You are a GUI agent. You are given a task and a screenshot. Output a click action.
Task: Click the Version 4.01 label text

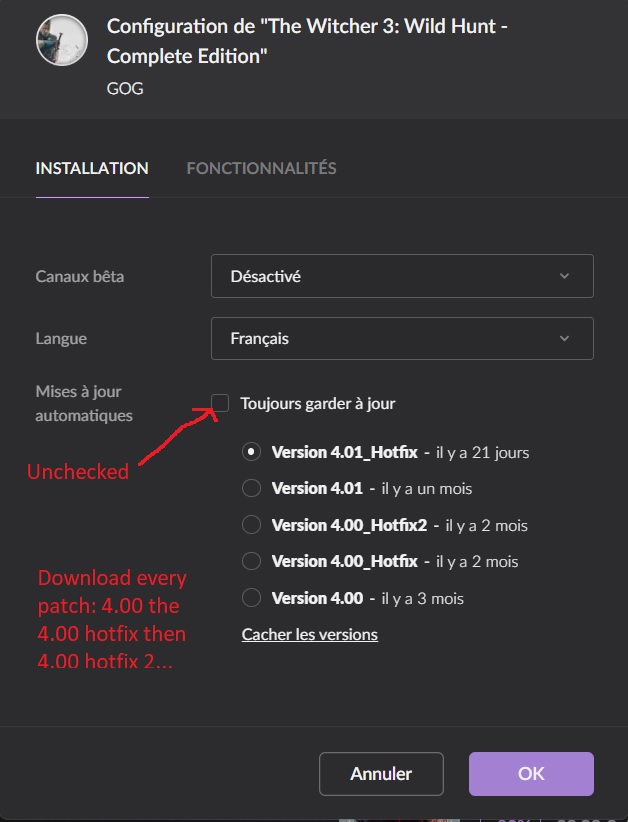pyautogui.click(x=317, y=489)
